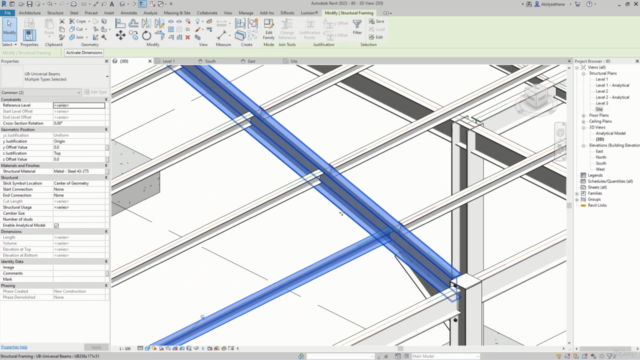Image resolution: width=640 pixels, height=360 pixels.
Task: Click the vertical scrollbar thumb of the 3D view
Action: [x=569, y=206]
